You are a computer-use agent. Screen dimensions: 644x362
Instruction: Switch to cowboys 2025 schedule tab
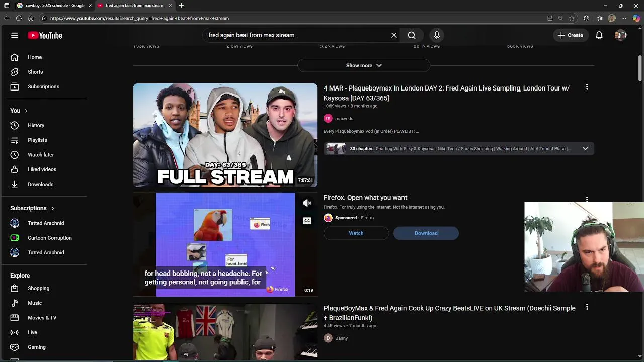54,6
